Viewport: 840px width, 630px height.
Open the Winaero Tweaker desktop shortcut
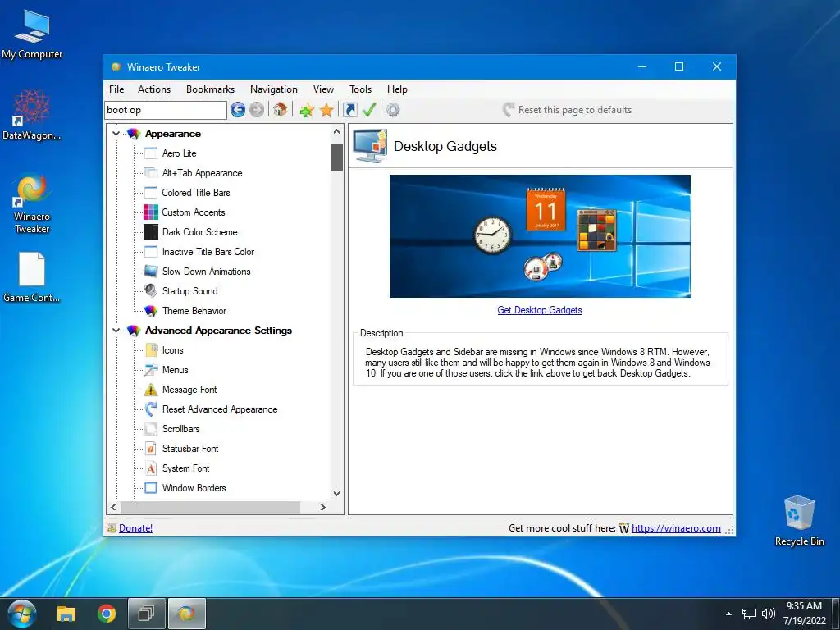tap(32, 203)
